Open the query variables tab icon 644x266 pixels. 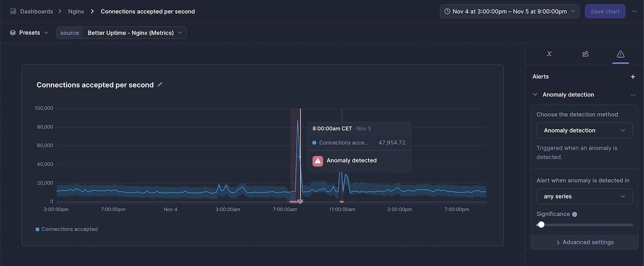point(549,54)
